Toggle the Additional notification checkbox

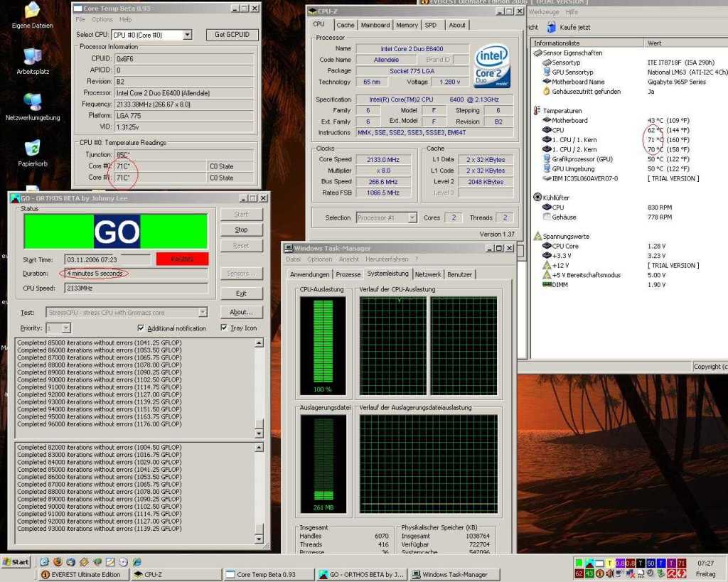[x=141, y=328]
